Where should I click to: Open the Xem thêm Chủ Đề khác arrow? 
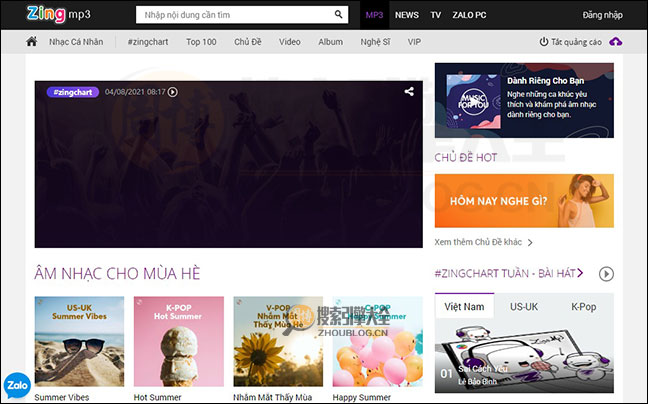tap(530, 242)
